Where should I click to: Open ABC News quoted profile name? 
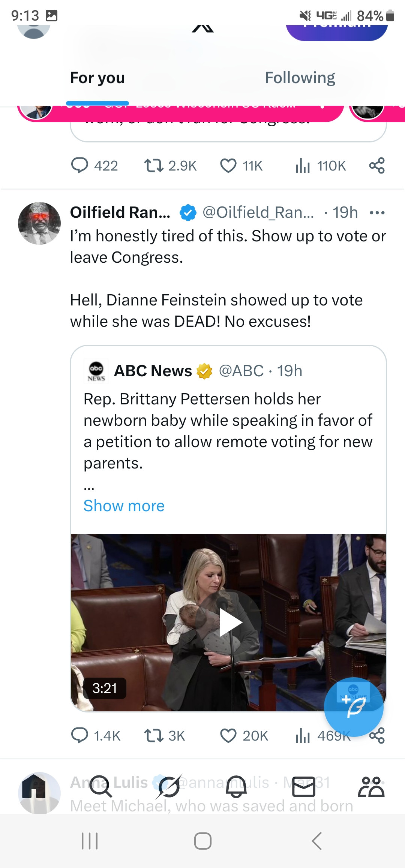[x=153, y=371]
